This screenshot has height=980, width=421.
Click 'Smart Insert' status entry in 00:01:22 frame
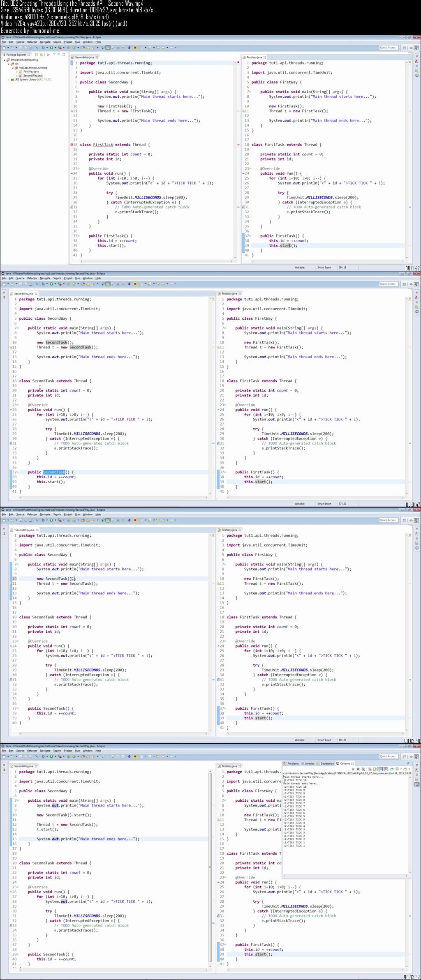pyautogui.click(x=324, y=267)
